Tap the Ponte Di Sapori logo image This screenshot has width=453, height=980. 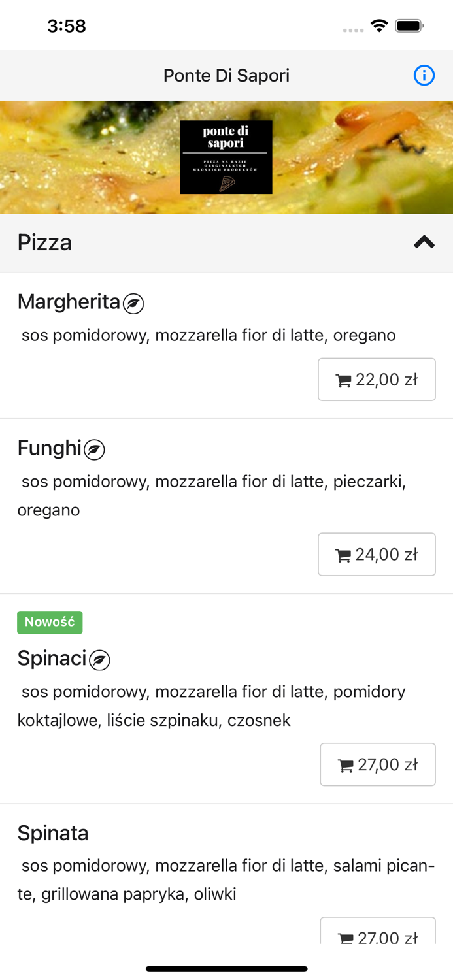coord(226,157)
